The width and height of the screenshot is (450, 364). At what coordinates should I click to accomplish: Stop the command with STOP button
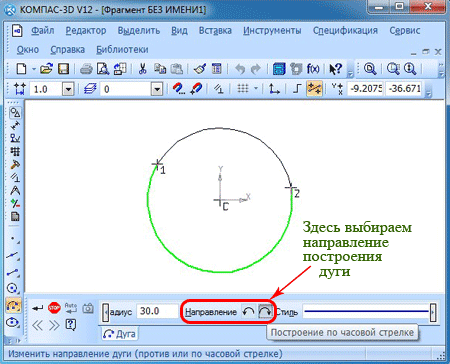[x=54, y=308]
